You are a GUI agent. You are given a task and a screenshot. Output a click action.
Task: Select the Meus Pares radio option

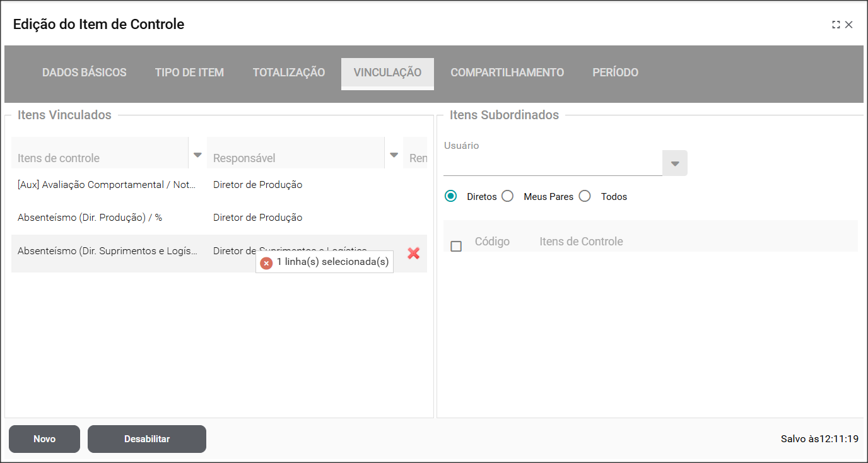coord(507,196)
